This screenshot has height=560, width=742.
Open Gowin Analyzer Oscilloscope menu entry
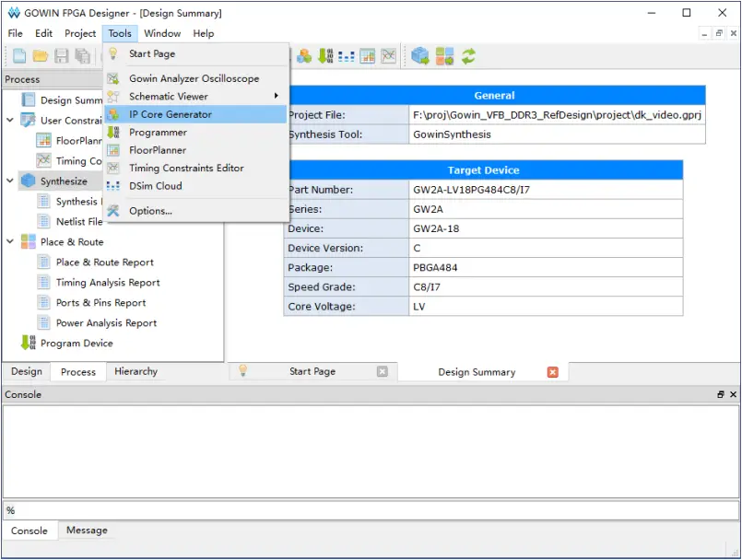tap(194, 78)
